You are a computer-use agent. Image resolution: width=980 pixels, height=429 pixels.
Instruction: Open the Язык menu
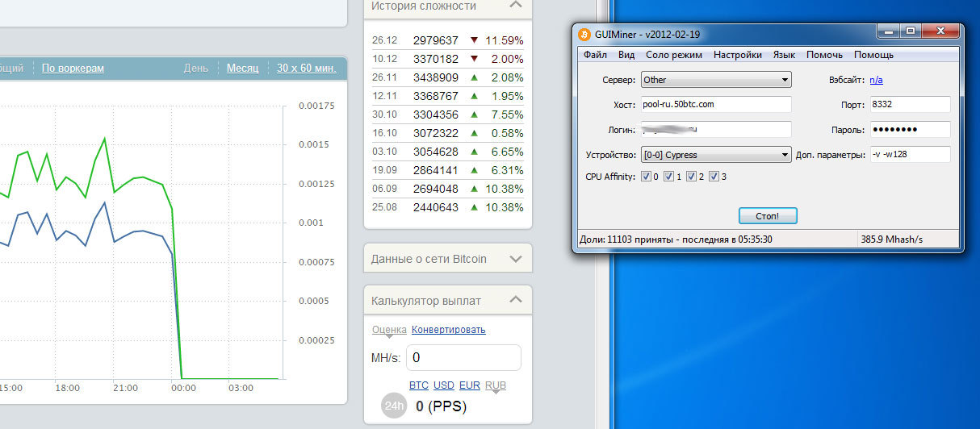pyautogui.click(x=784, y=55)
